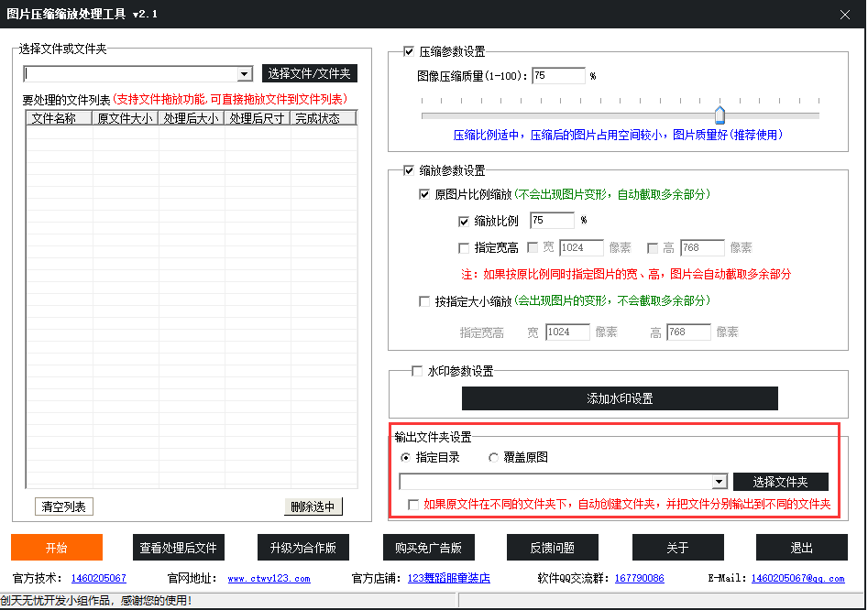This screenshot has width=868, height=610.
Task: Choose the 指定目录 radio option
Action: point(406,457)
